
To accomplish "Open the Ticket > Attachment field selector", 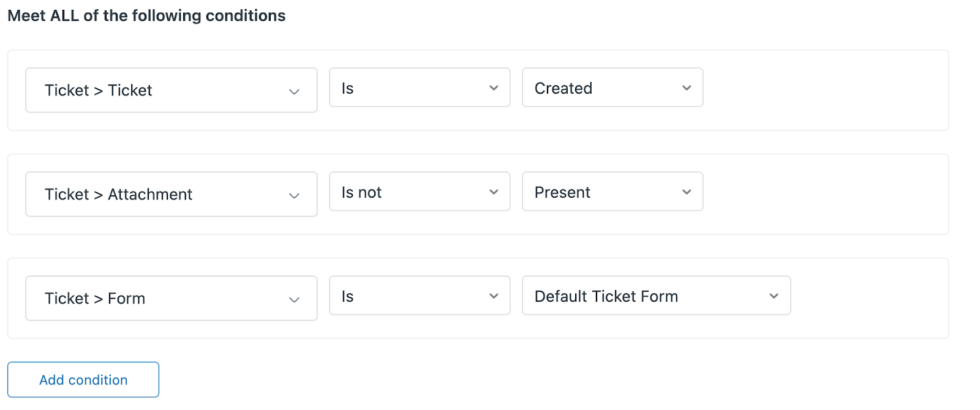I will click(x=171, y=194).
